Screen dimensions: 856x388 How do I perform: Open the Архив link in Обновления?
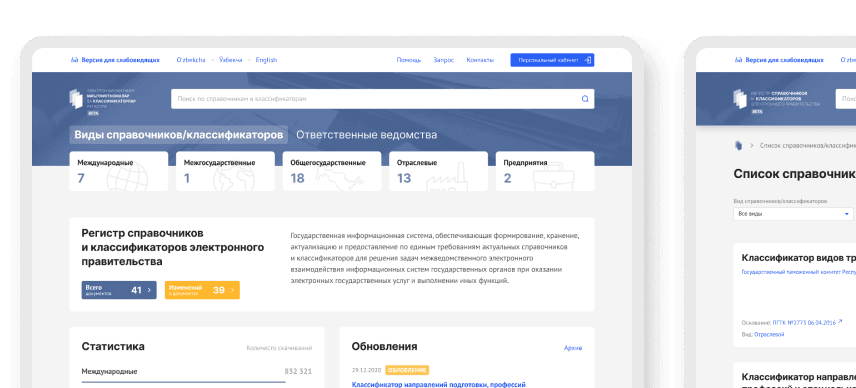click(x=573, y=348)
